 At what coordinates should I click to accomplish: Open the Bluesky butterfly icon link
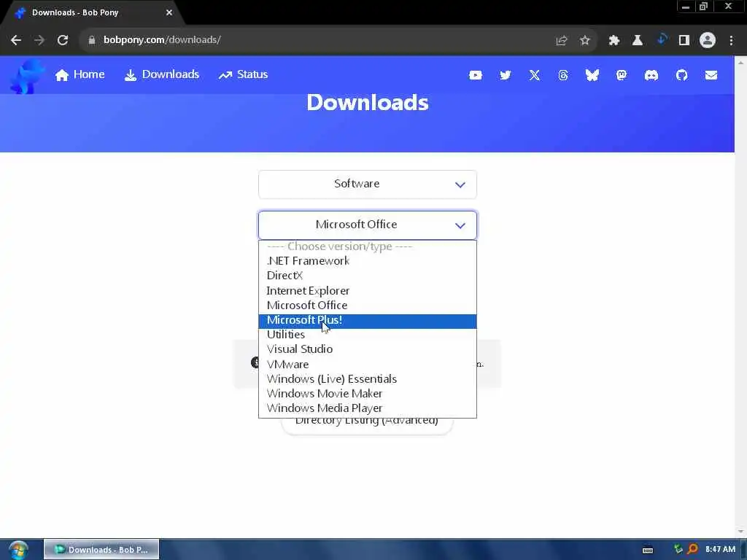[592, 75]
